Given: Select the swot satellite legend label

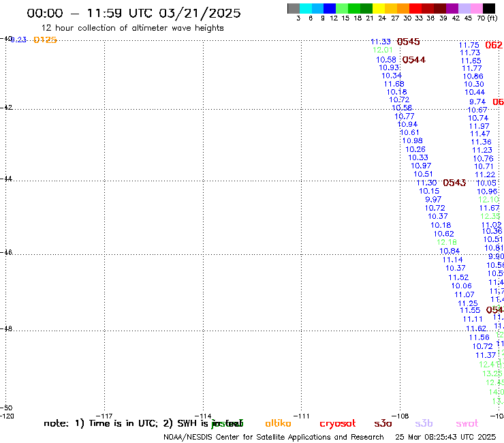Looking at the screenshot, I should coord(467,423).
